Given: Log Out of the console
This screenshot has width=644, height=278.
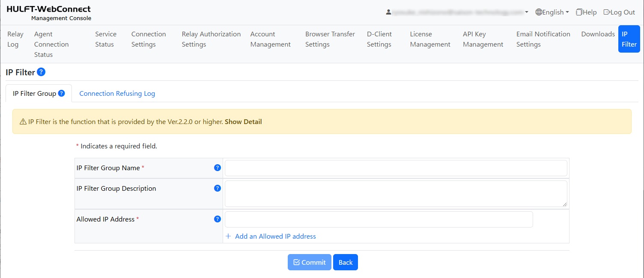Looking at the screenshot, I should [619, 12].
